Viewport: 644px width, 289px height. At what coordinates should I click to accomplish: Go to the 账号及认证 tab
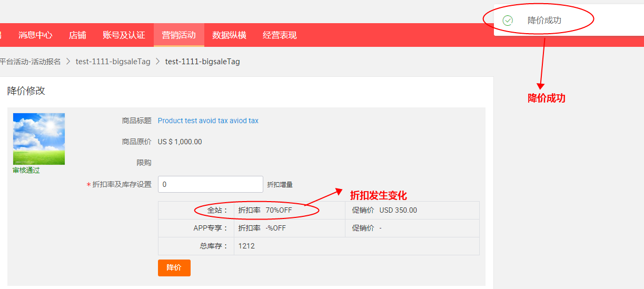coord(124,35)
